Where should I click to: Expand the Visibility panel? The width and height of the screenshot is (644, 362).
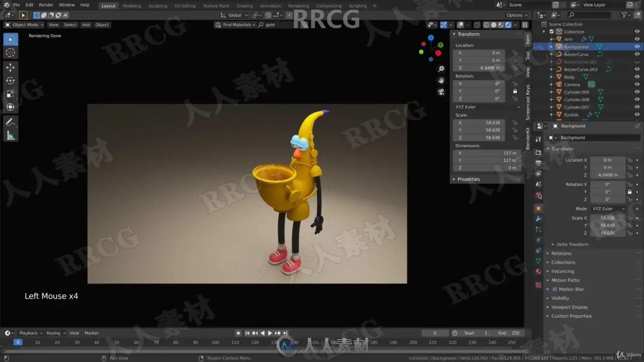560,298
